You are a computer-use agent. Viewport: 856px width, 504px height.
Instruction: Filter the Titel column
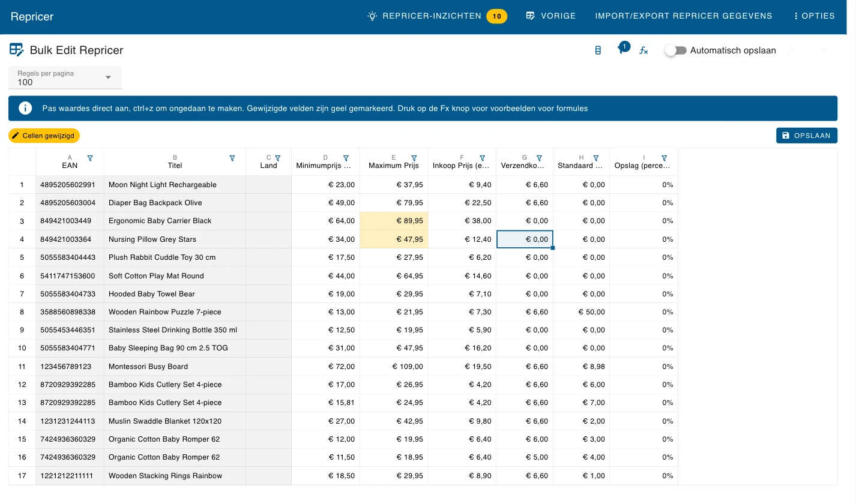coord(232,158)
